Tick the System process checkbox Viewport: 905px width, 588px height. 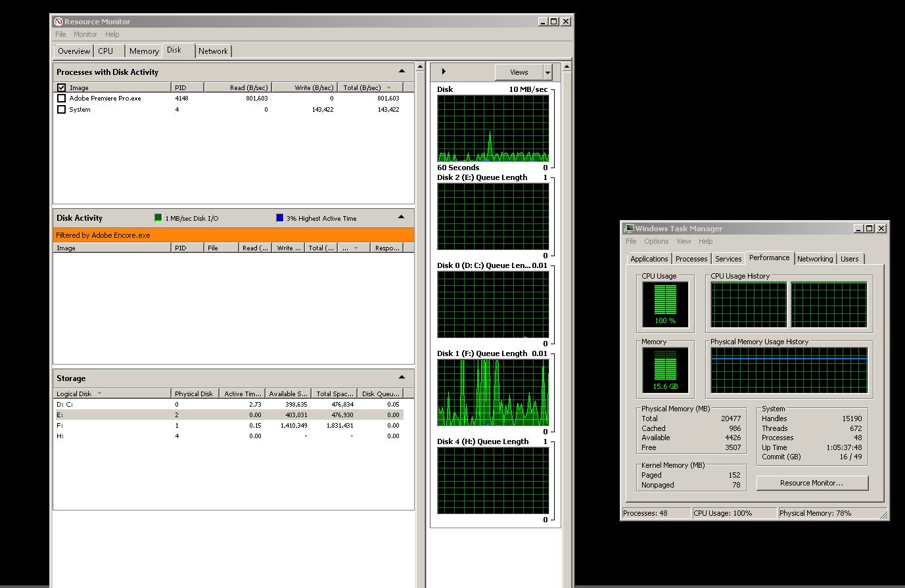click(62, 110)
